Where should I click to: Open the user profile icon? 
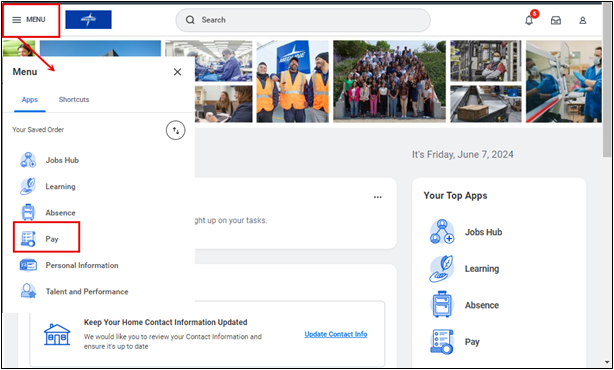[583, 20]
